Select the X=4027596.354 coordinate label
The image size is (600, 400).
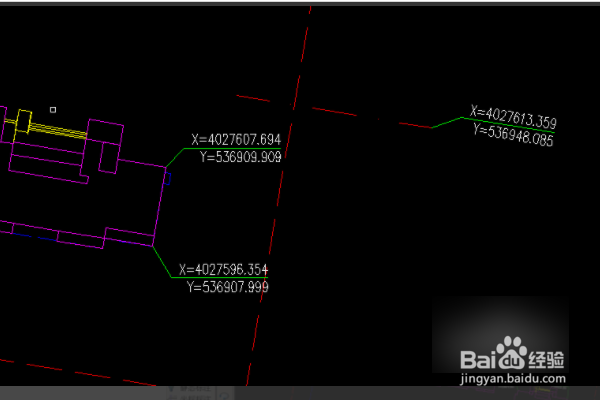(223, 269)
